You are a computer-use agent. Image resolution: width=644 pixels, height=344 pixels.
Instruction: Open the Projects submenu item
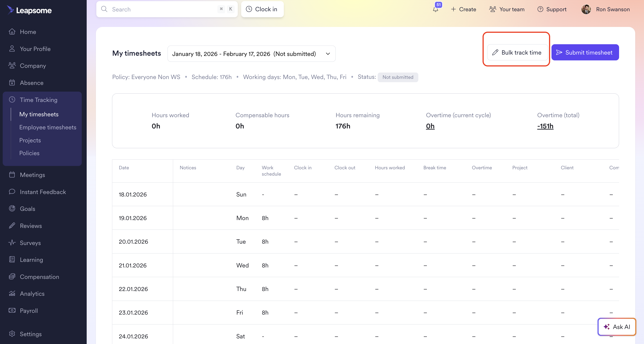click(30, 140)
